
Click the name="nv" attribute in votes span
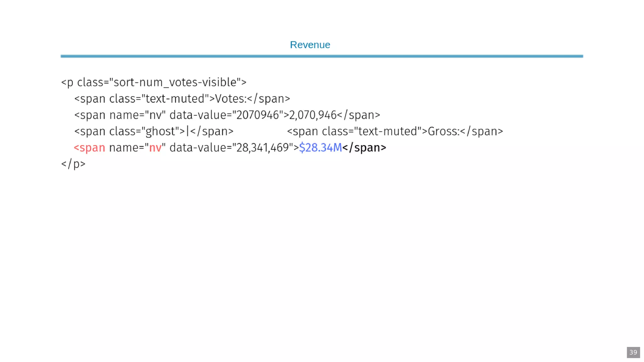[137, 115]
